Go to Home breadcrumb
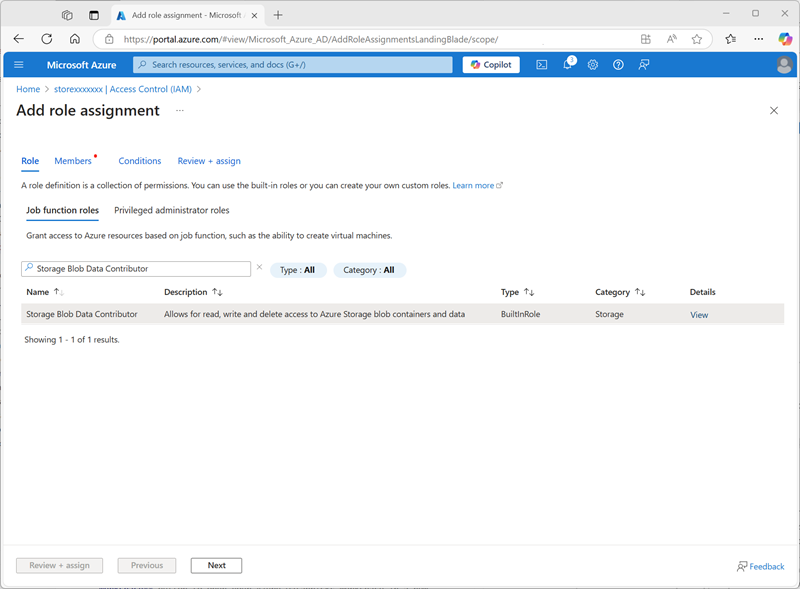800x589 pixels. tap(28, 89)
